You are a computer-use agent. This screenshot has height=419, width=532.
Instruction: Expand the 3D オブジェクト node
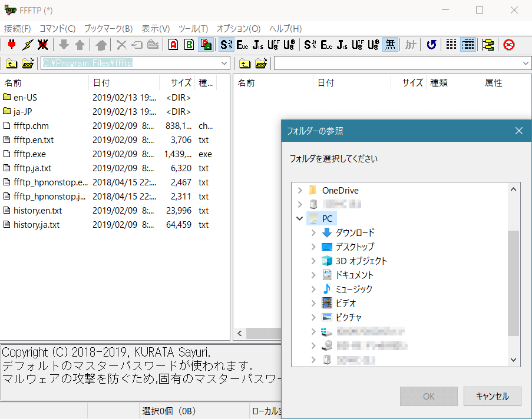(313, 261)
